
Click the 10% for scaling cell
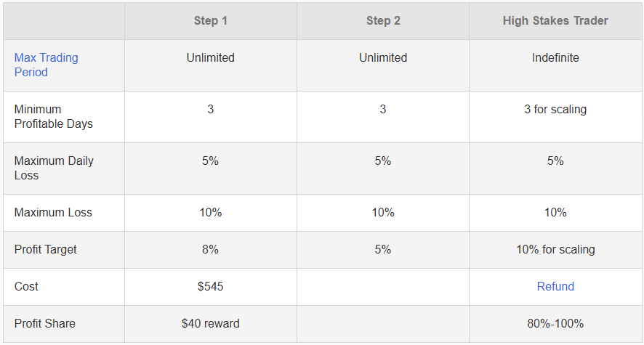pyautogui.click(x=555, y=249)
